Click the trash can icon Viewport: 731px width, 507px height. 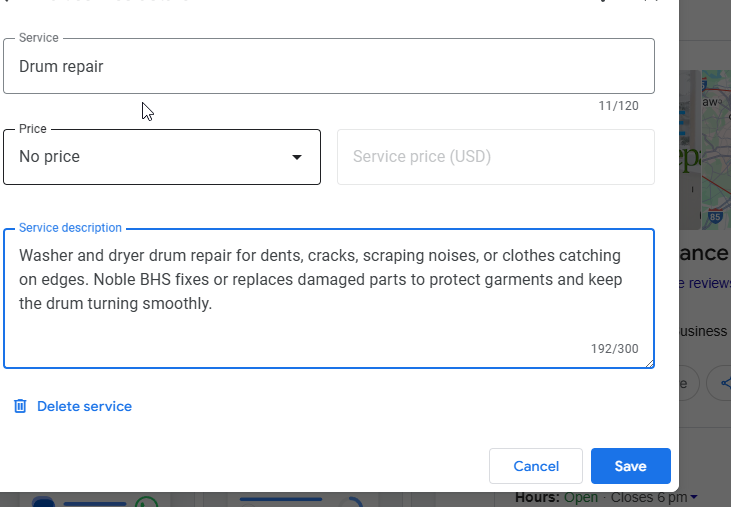[x=20, y=406]
